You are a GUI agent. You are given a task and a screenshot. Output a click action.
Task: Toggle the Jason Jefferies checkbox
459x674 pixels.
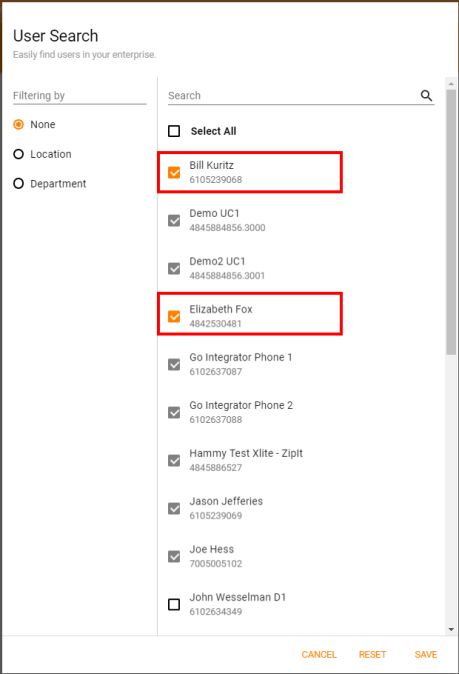coord(174,509)
